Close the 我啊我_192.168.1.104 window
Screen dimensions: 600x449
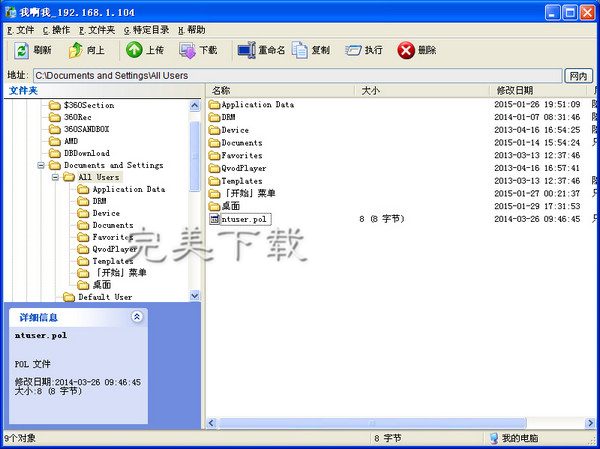click(x=587, y=13)
